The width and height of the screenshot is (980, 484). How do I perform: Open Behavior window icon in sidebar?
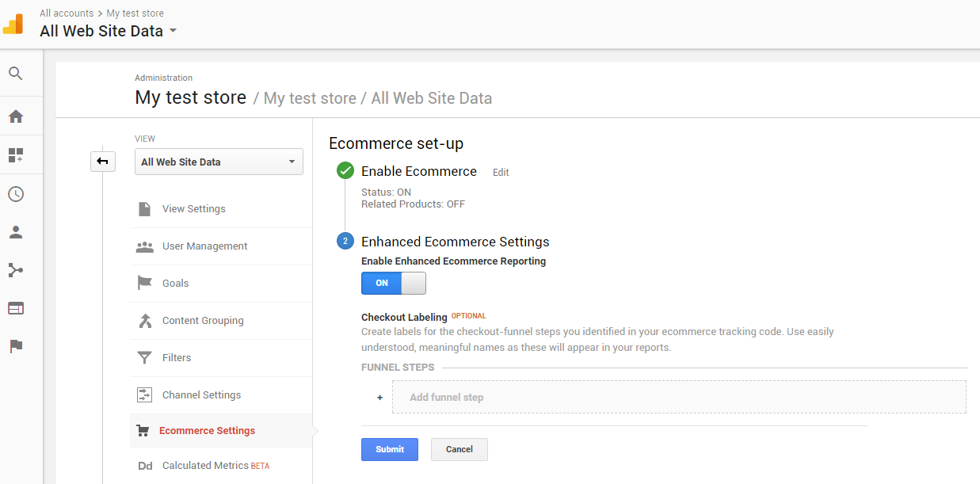16,308
